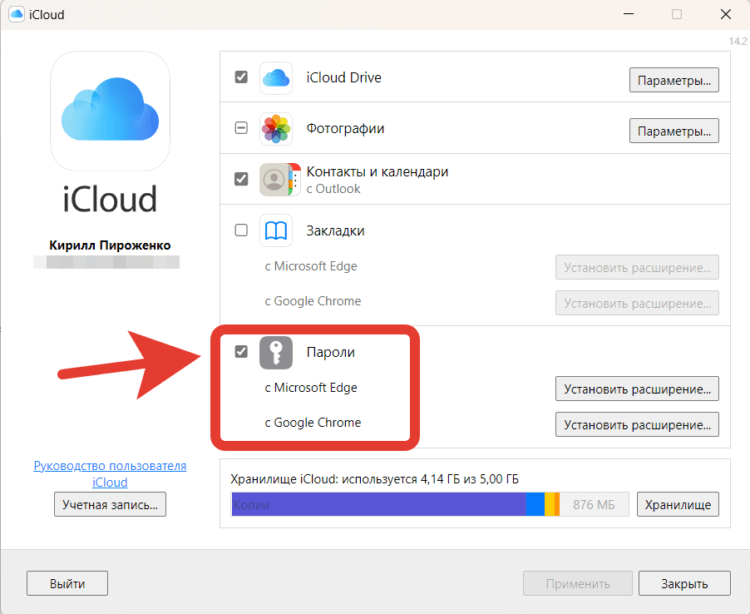Click the 'Пароли' label
750x614 pixels.
click(331, 352)
